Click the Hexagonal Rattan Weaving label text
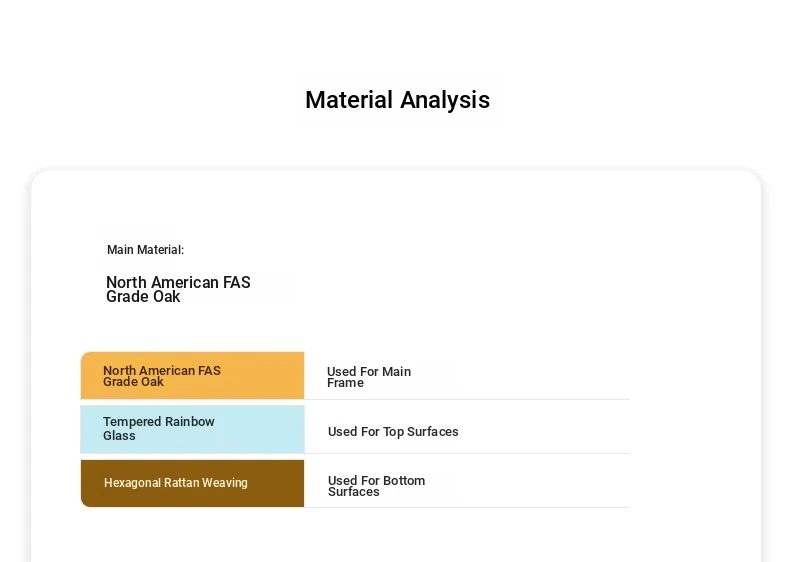The height and width of the screenshot is (562, 790). (176, 482)
